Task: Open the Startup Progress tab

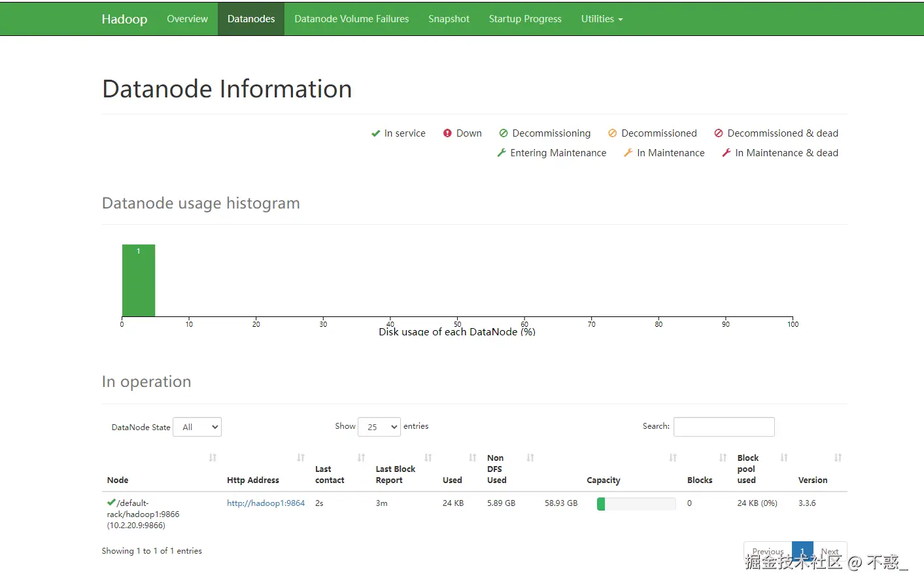Action: 525,19
